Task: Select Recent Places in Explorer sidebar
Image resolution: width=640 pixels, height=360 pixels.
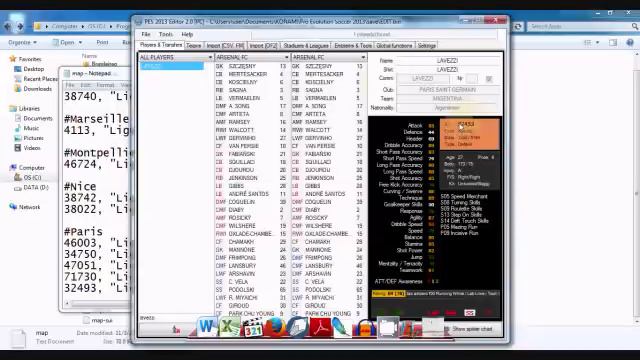Action: tap(40, 79)
